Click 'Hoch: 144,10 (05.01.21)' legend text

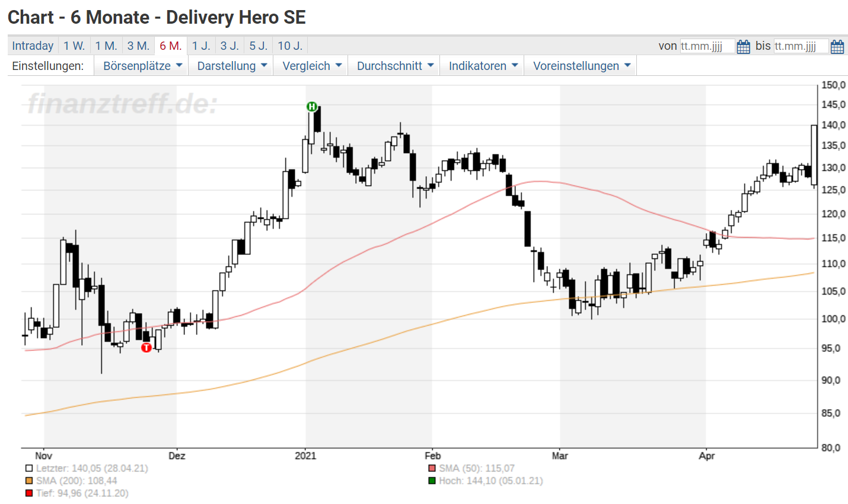[x=491, y=481]
